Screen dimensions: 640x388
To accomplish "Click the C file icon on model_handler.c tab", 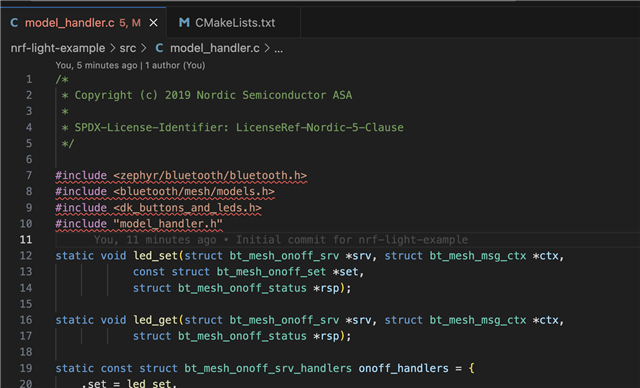I will tap(14, 23).
